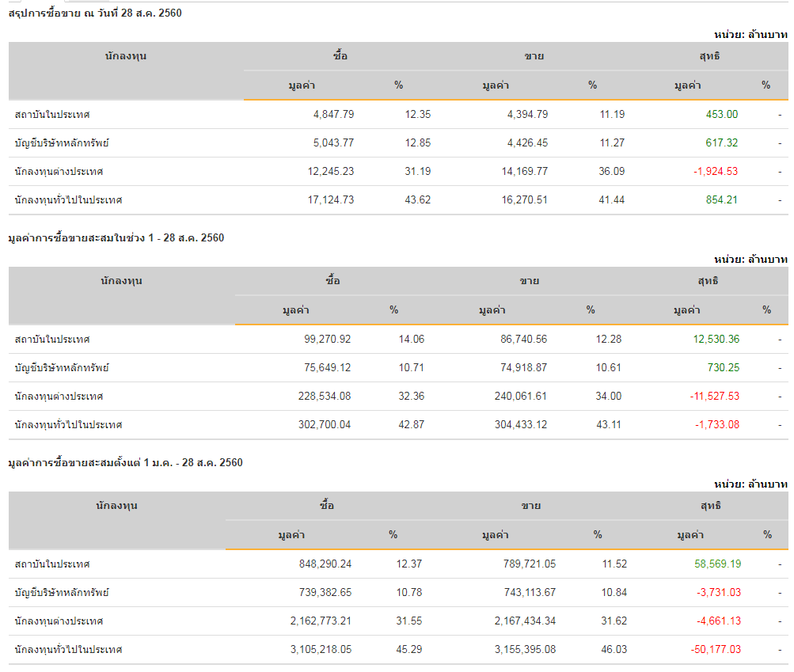
Task: Select the green net value 58,569.19
Action: [713, 564]
